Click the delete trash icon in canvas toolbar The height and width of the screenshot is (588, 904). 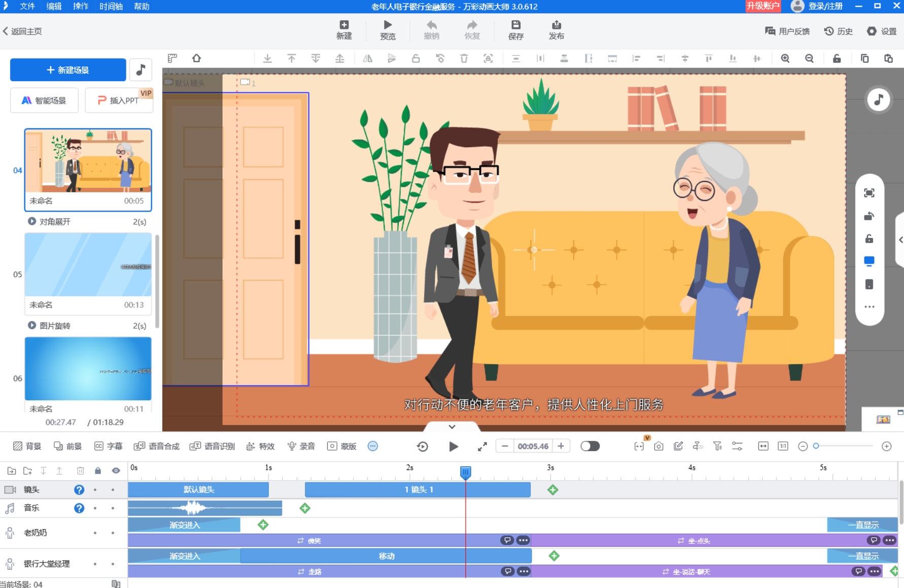point(464,58)
